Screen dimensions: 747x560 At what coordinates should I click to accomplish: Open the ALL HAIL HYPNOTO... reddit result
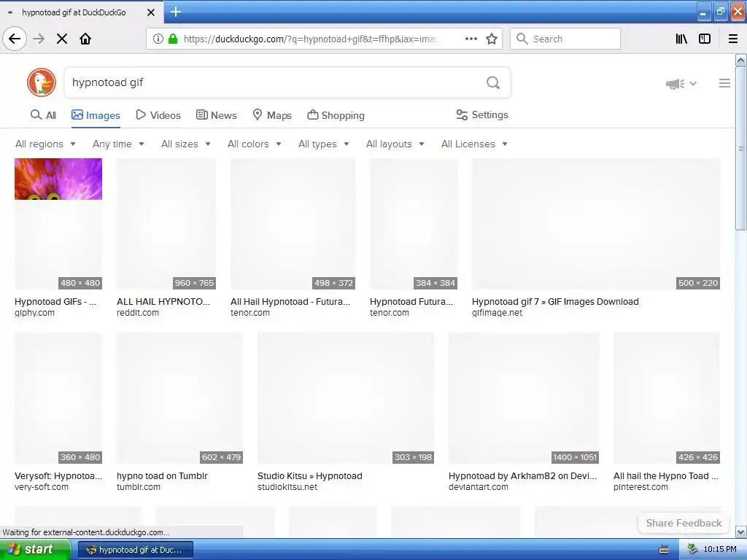coord(163,301)
